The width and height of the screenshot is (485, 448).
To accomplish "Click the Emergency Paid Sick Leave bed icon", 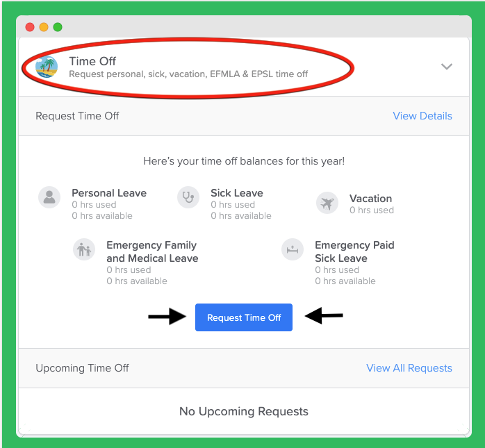I will tap(293, 249).
